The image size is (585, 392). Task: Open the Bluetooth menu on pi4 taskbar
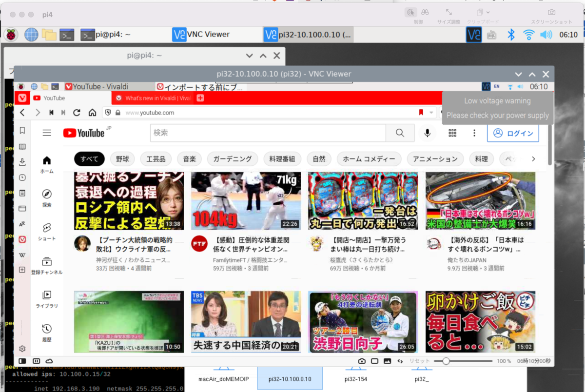click(x=511, y=35)
